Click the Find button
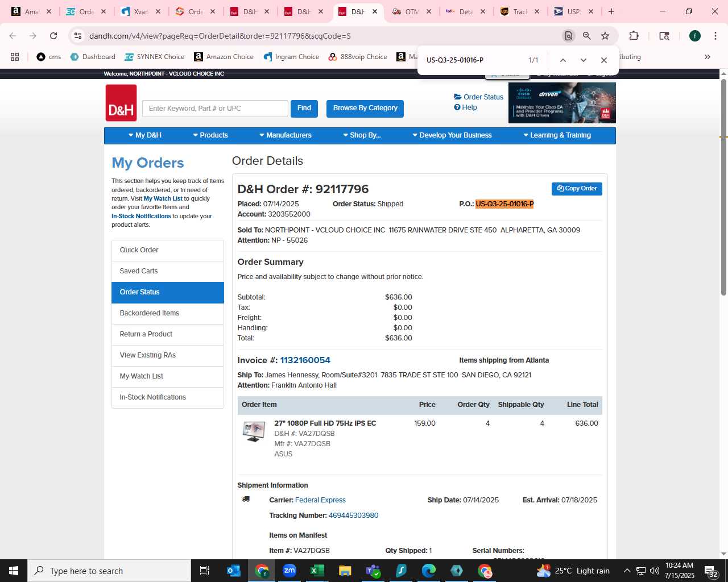 point(304,108)
